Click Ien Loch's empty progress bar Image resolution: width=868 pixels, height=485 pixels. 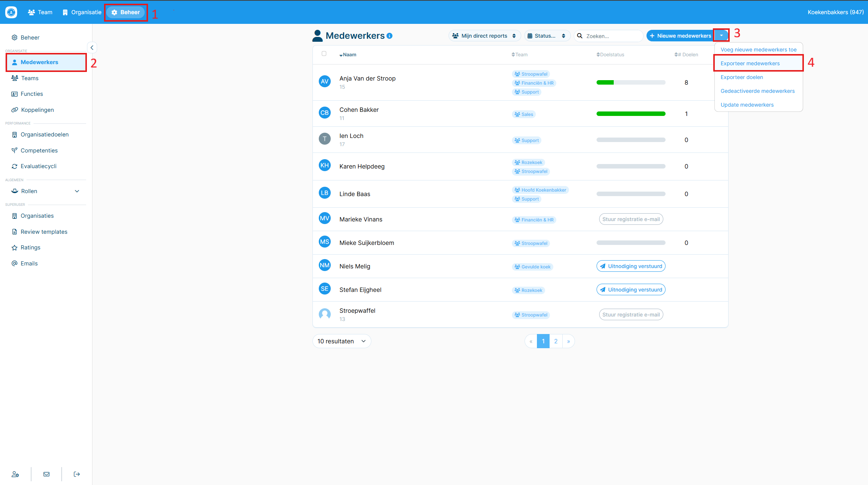(631, 140)
